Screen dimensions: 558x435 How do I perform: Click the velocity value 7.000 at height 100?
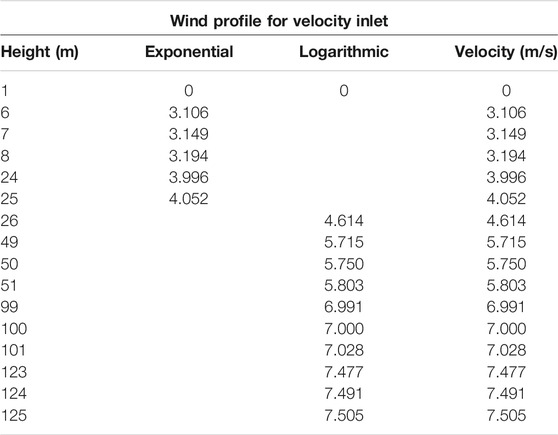pos(506,329)
